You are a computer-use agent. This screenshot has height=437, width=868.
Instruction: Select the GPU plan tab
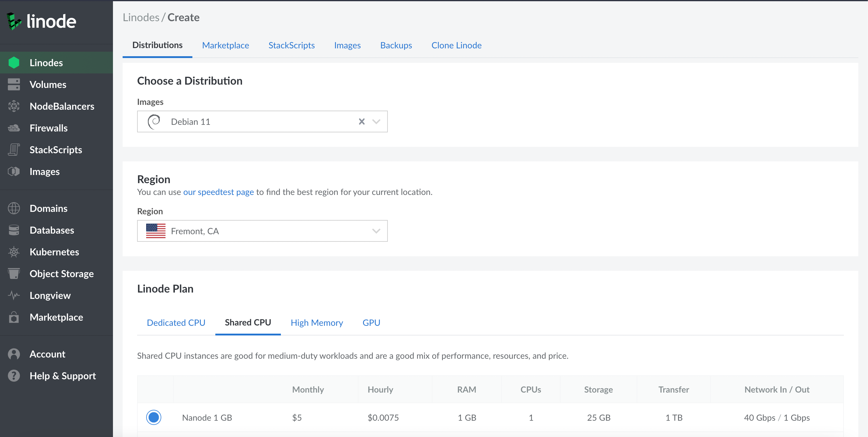371,323
